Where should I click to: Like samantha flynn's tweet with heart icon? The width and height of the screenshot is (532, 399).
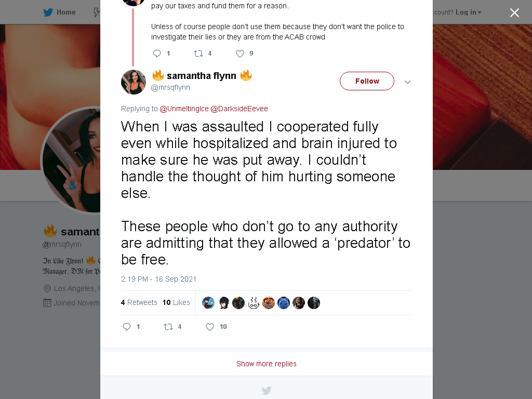click(x=210, y=327)
